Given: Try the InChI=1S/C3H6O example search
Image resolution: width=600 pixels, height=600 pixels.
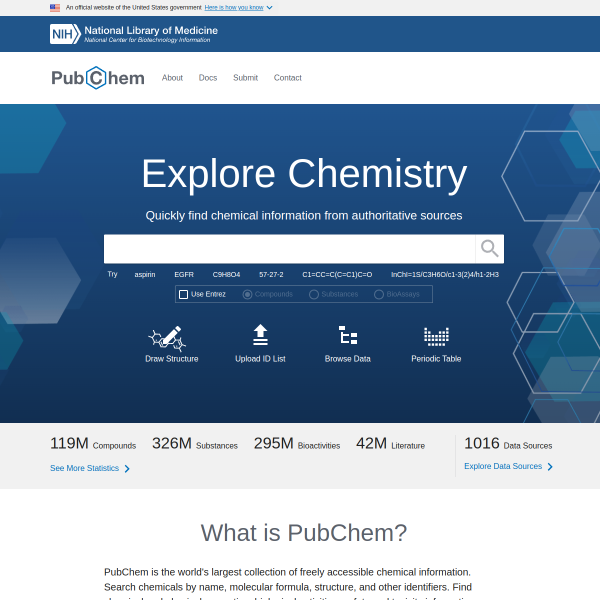Looking at the screenshot, I should pyautogui.click(x=445, y=274).
